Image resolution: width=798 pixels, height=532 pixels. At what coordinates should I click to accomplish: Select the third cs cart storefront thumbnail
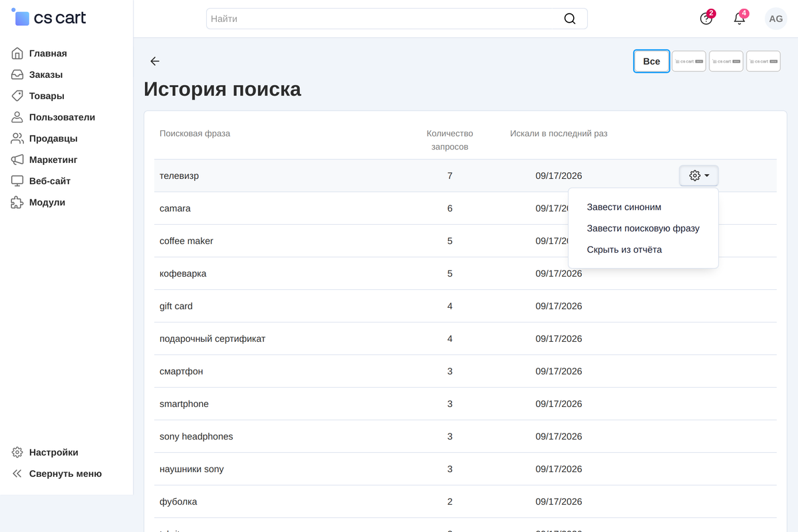pos(763,61)
